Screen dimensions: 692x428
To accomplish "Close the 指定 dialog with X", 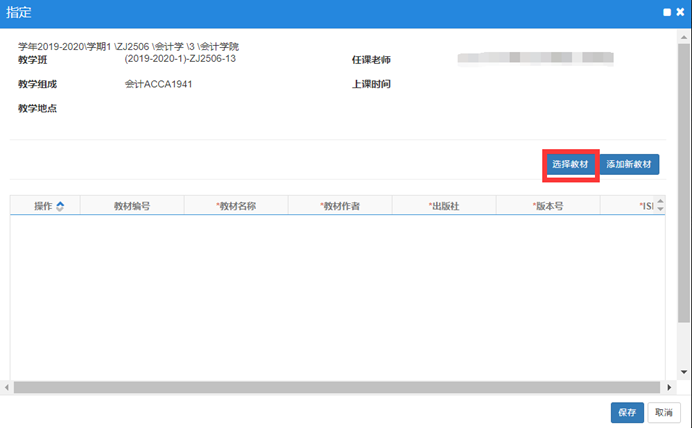I will pyautogui.click(x=680, y=12).
